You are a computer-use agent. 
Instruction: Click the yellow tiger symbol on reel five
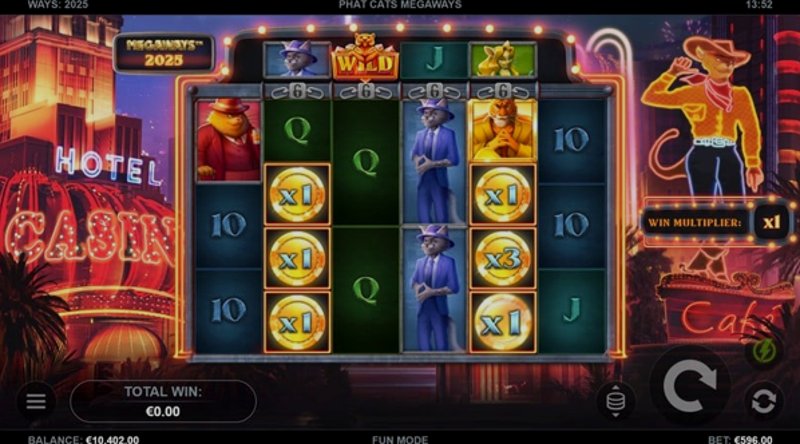point(503,131)
